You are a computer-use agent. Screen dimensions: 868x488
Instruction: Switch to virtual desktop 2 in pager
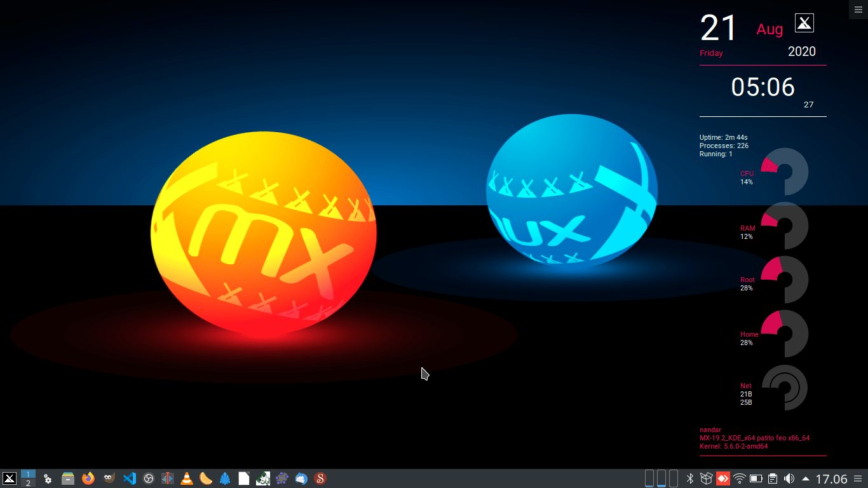(28, 483)
